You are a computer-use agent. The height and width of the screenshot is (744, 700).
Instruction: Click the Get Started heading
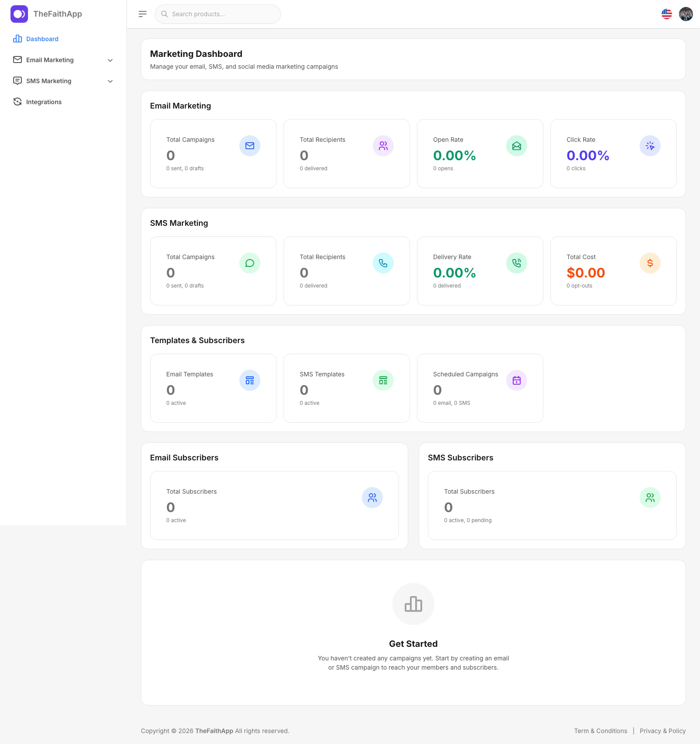[413, 644]
